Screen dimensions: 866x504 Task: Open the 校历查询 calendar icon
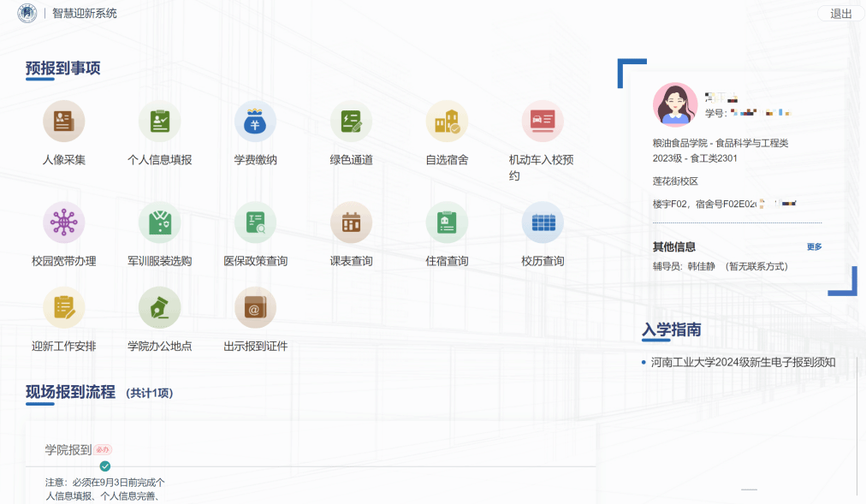pos(543,222)
